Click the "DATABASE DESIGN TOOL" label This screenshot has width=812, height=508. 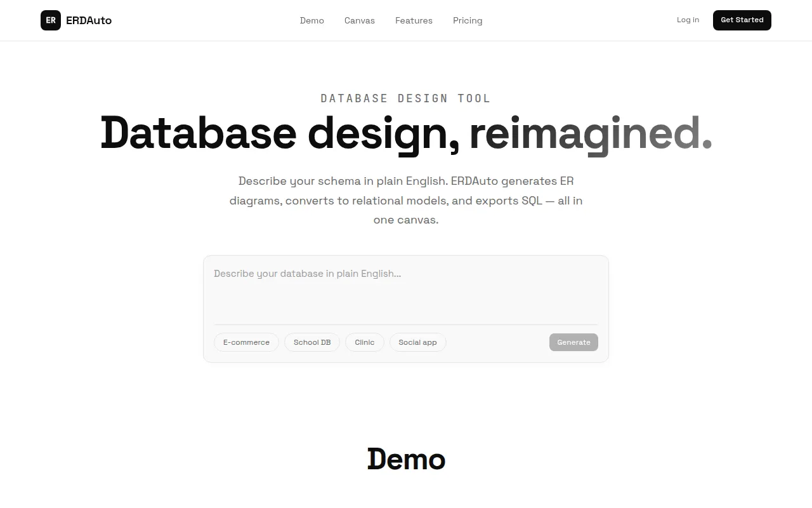coord(406,98)
